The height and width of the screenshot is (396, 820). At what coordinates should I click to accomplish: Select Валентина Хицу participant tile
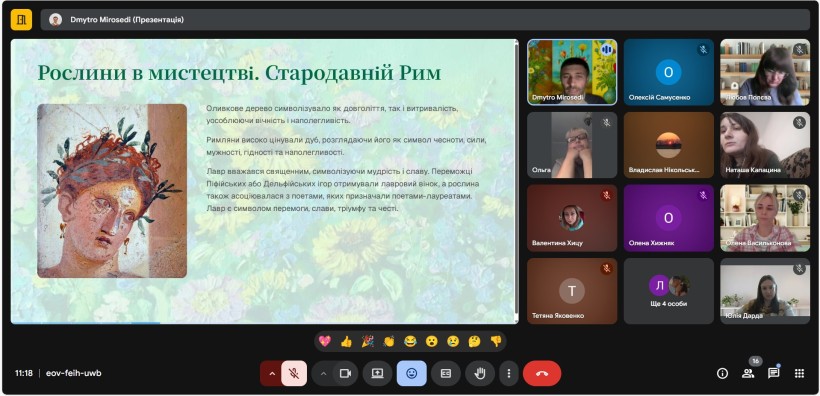[x=572, y=218]
